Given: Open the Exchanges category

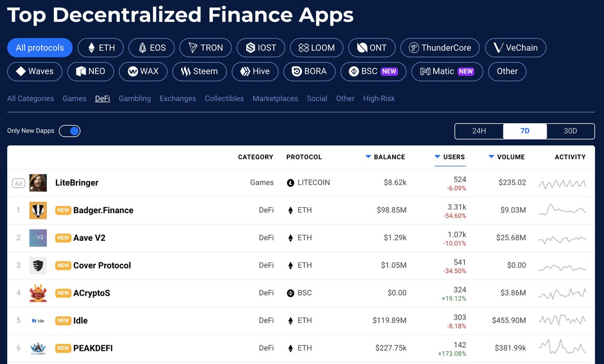Looking at the screenshot, I should [178, 99].
